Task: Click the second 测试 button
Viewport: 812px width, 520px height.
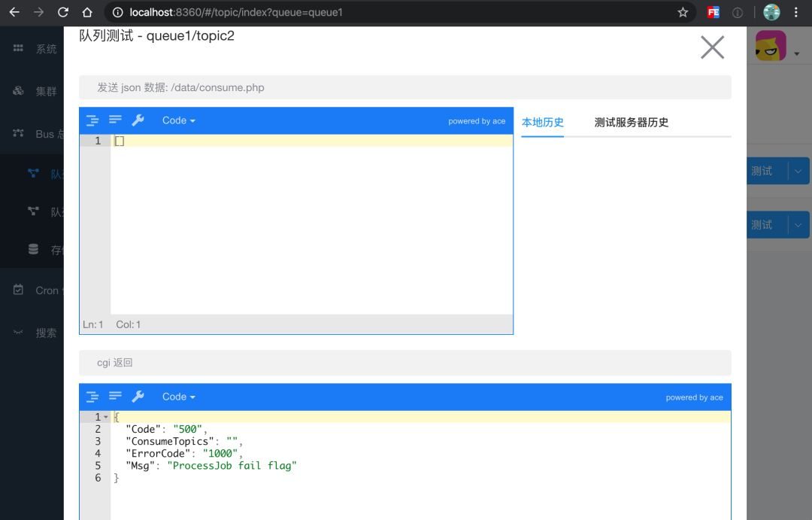Action: [x=767, y=225]
